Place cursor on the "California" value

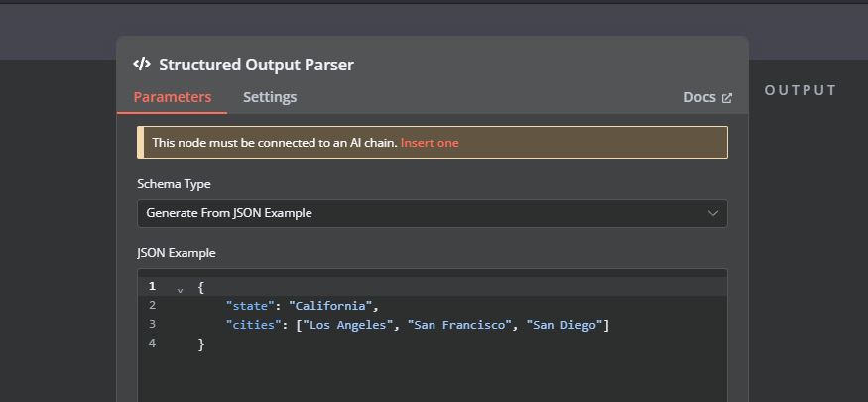(330, 306)
